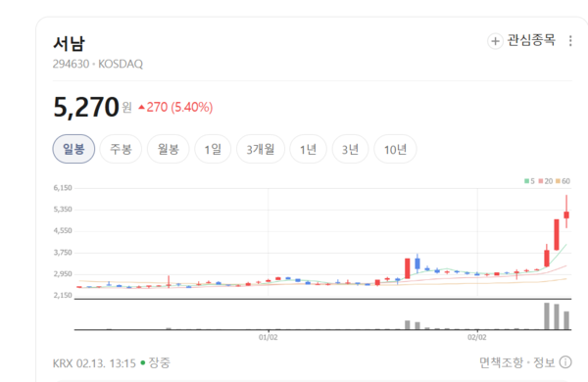
Task: Click the 서남 stock title
Action: (x=70, y=43)
